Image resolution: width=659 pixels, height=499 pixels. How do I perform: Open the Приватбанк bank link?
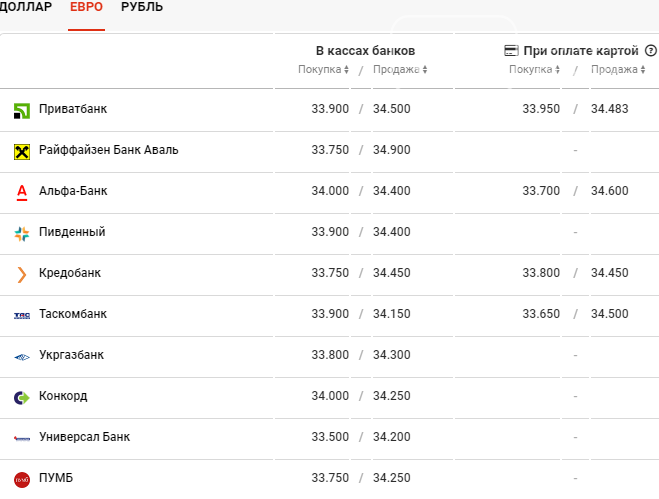73,108
